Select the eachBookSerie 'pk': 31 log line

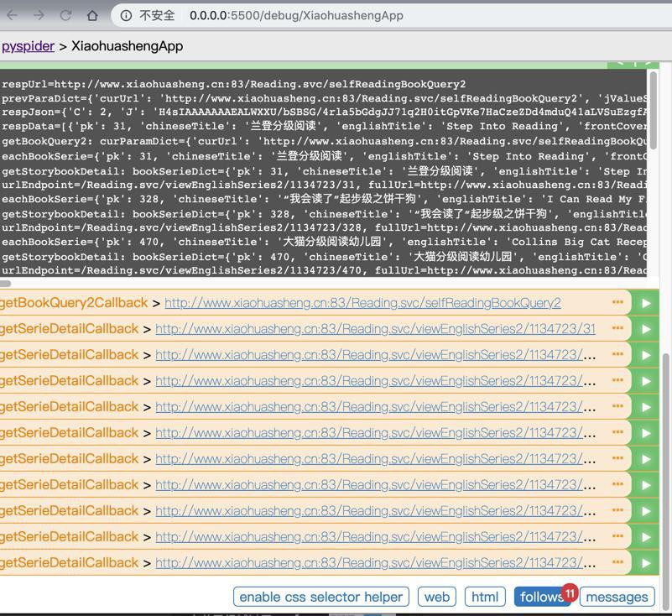pyautogui.click(x=324, y=156)
